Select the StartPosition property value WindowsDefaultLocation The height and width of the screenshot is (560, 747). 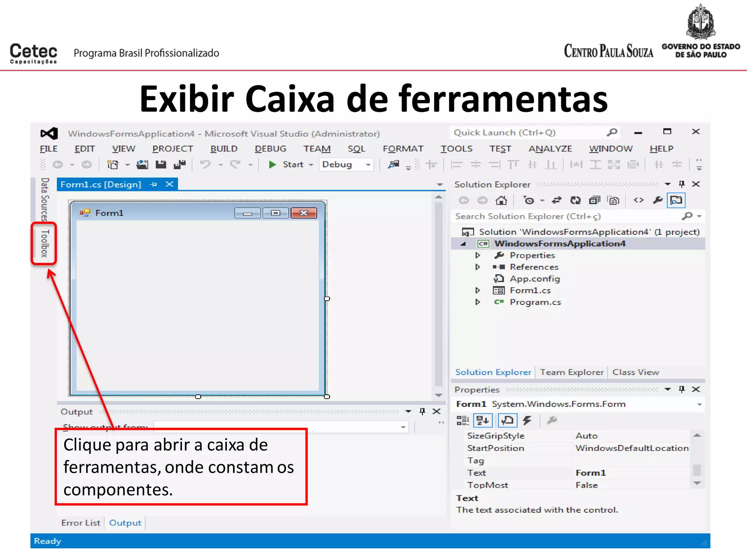pos(632,448)
